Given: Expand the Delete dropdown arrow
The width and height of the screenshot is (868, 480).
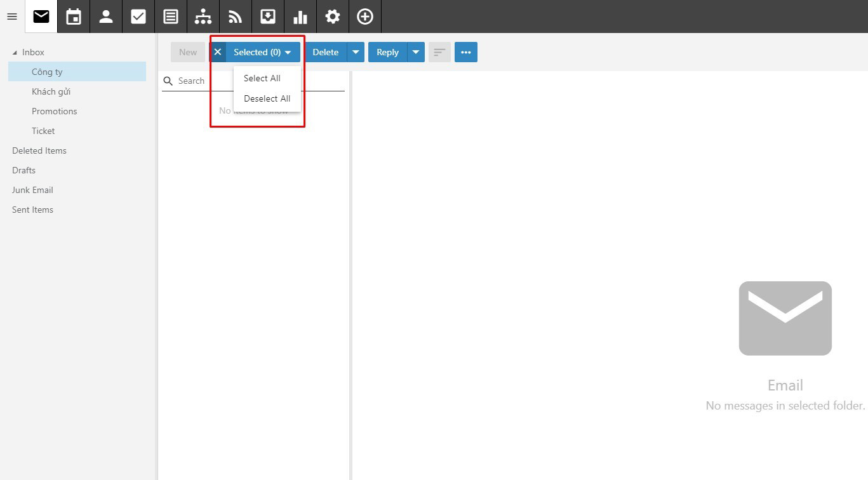Looking at the screenshot, I should coord(356,52).
